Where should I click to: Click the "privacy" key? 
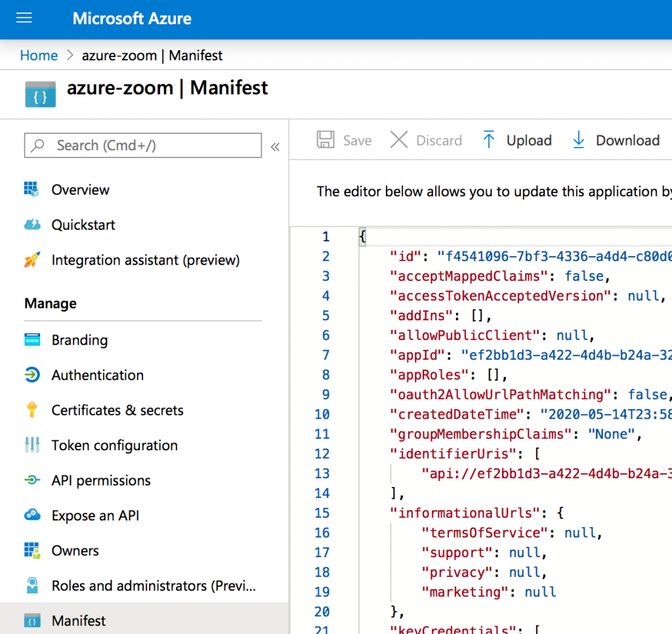[x=457, y=572]
